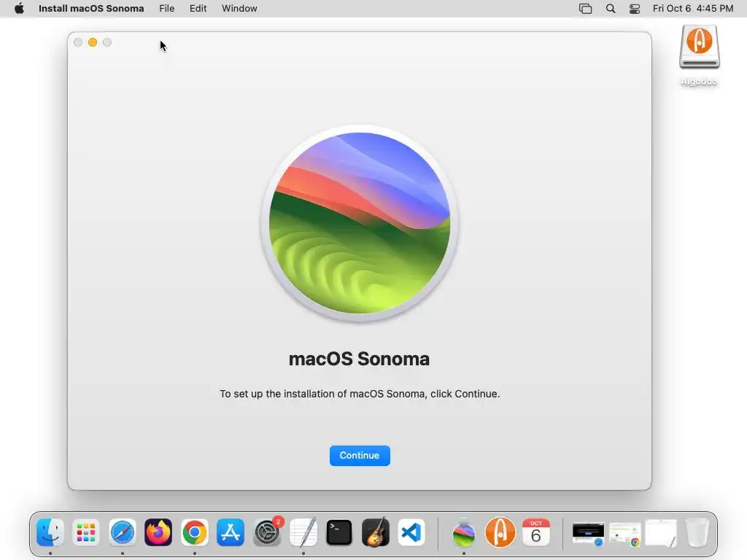Launch Google Chrome from the Dock
This screenshot has width=747, height=560.
point(194,532)
